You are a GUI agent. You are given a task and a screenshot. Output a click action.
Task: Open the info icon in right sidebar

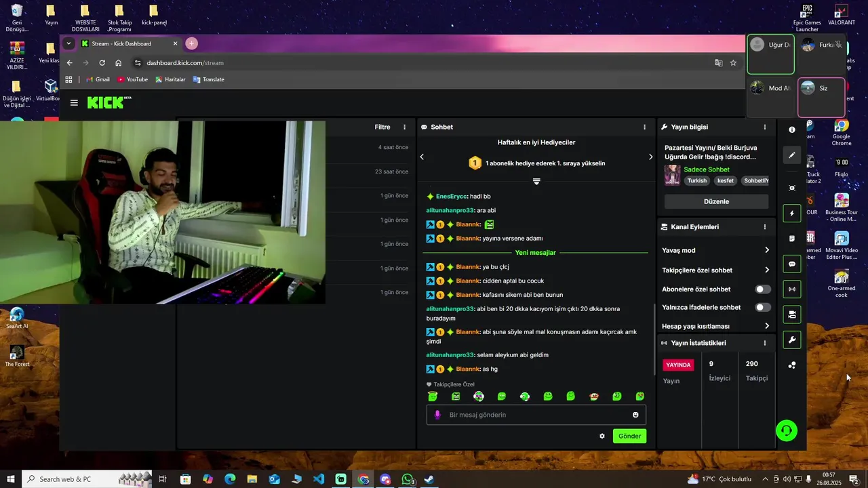(x=792, y=129)
